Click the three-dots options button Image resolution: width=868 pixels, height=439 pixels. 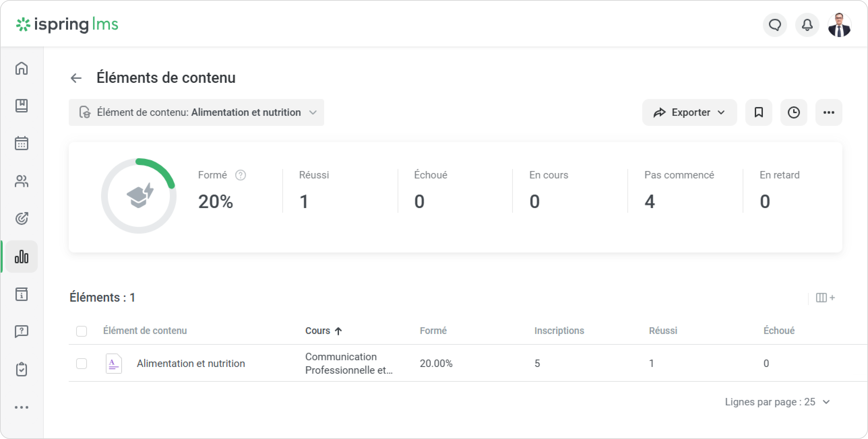(x=829, y=112)
